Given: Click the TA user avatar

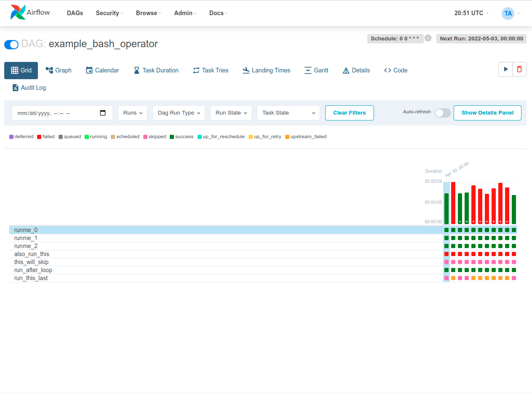Looking at the screenshot, I should (x=508, y=13).
